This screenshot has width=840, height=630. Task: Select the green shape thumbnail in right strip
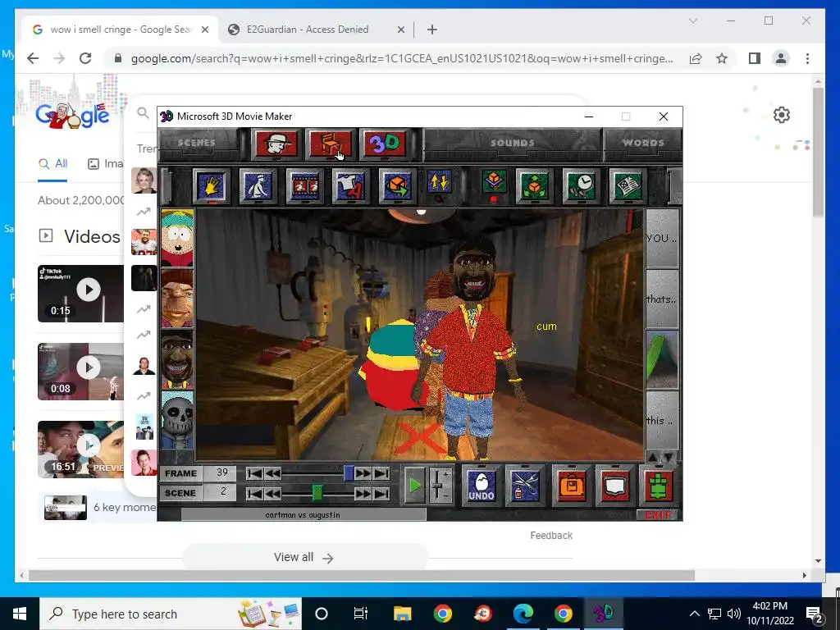(662, 359)
